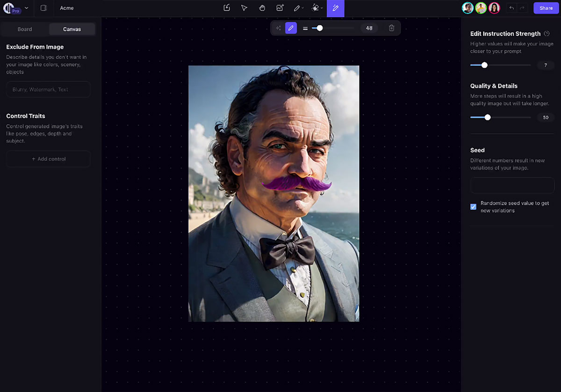
Task: Click Add control button
Action: [x=48, y=159]
